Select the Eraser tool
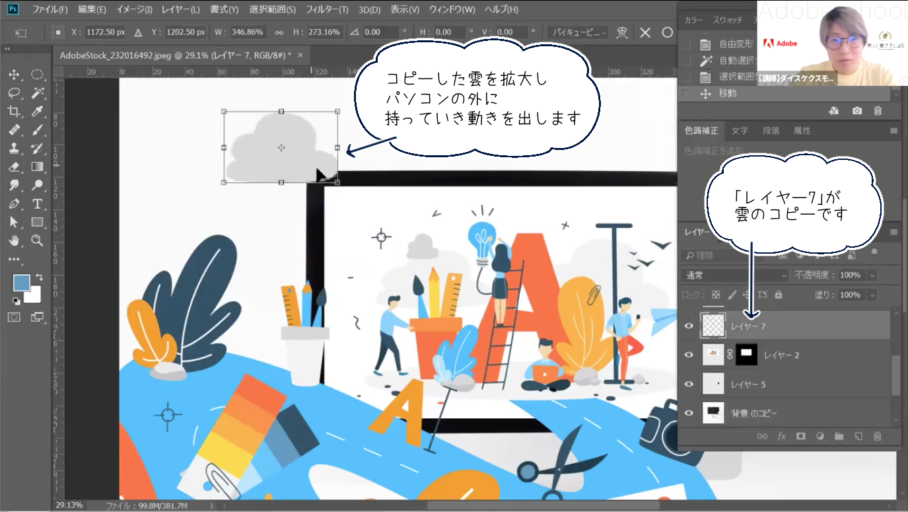908x512 pixels. [14, 167]
